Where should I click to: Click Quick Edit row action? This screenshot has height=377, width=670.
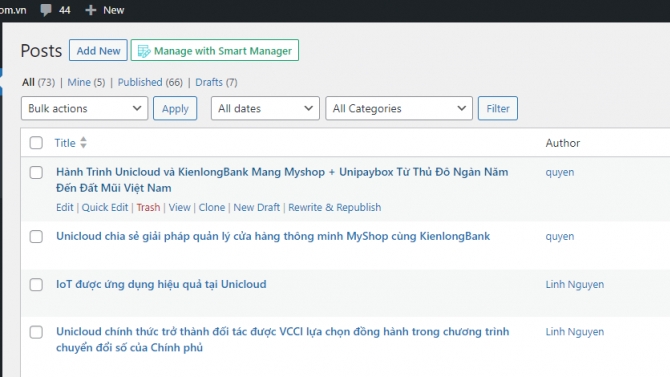[x=105, y=207]
